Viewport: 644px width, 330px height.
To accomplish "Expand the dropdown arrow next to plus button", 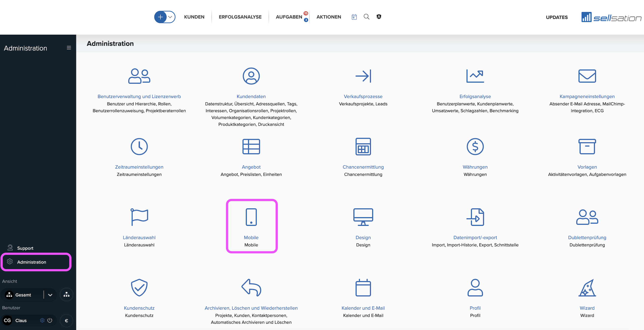I will tap(170, 17).
